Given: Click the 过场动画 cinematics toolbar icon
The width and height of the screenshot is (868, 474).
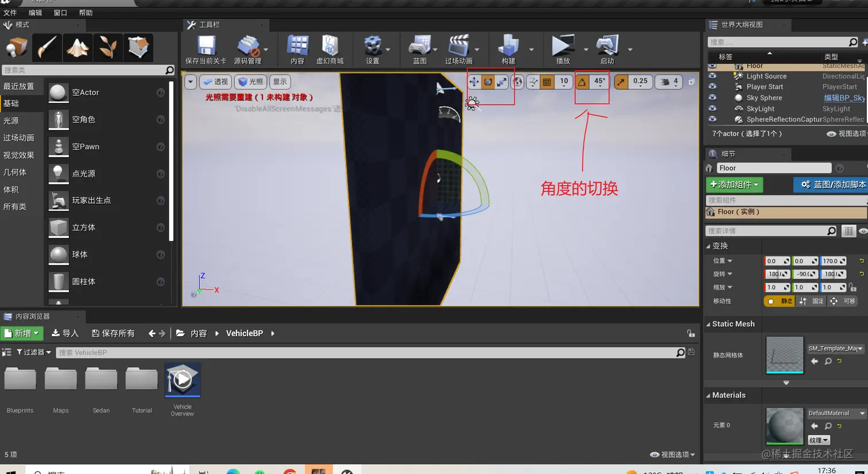Looking at the screenshot, I should pos(459,49).
